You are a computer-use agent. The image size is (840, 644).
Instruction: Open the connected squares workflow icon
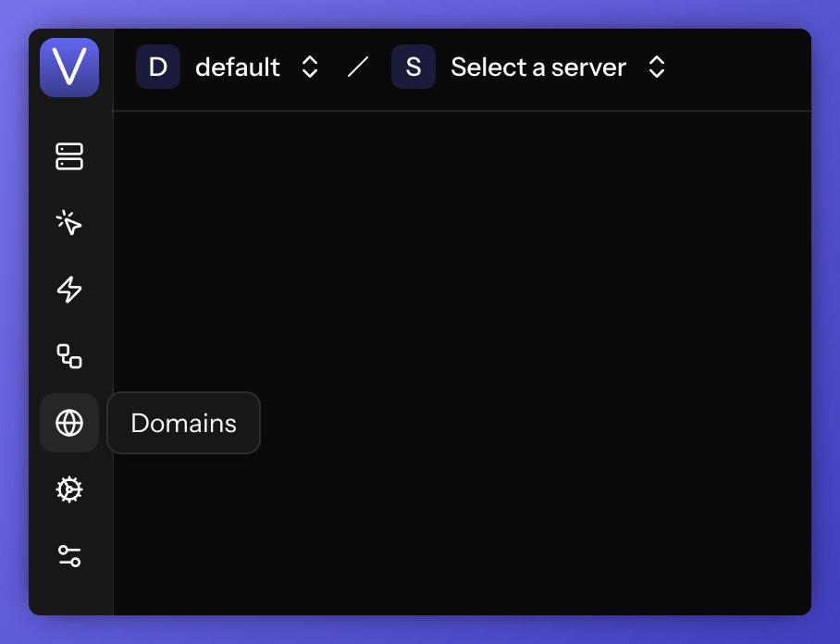click(x=69, y=356)
